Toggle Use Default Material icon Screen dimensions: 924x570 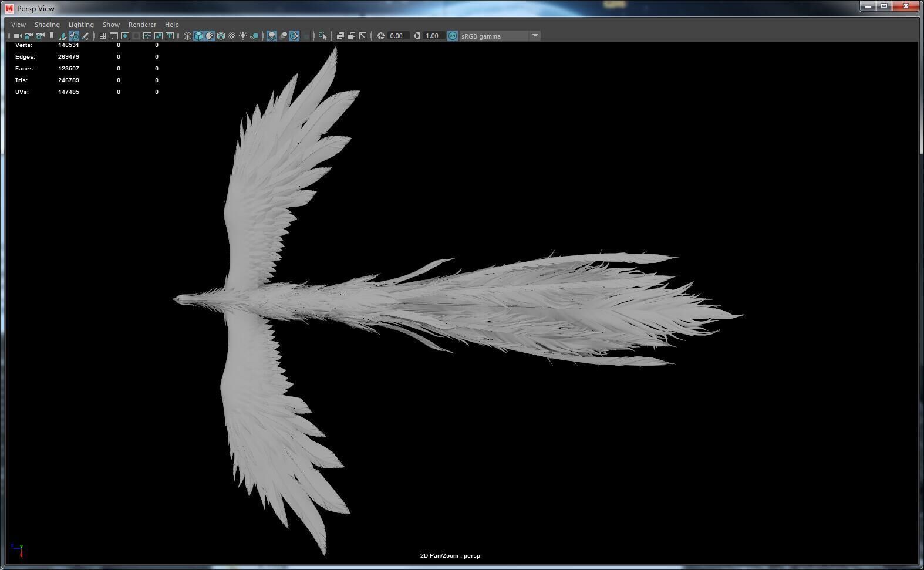point(210,36)
